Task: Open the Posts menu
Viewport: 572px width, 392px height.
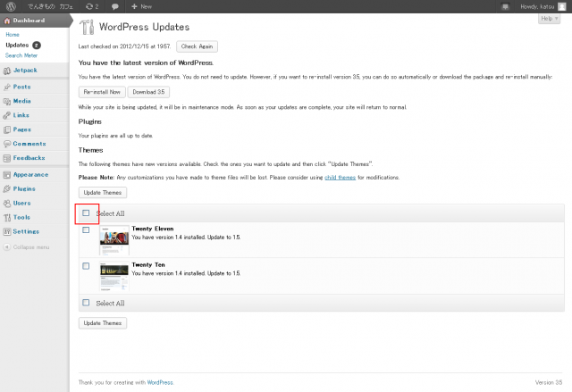Action: click(x=21, y=87)
